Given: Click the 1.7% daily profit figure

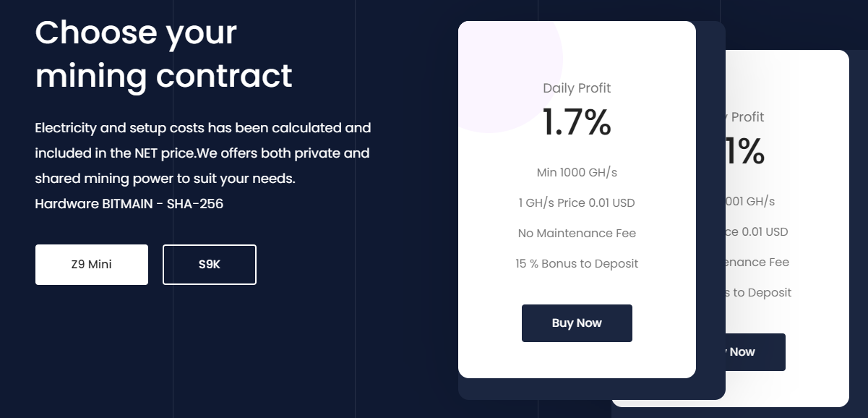Looking at the screenshot, I should tap(577, 121).
